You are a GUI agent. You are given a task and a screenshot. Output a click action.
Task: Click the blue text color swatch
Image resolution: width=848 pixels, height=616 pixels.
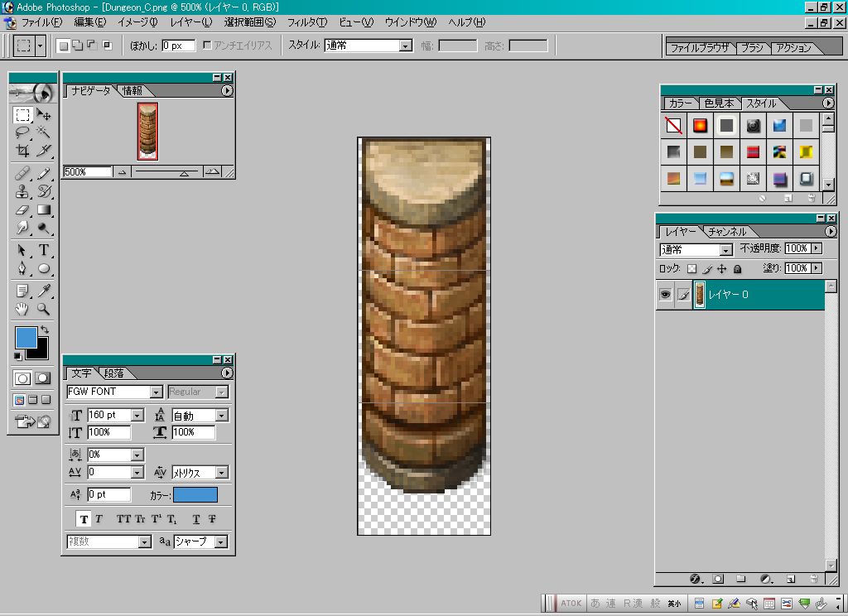pyautogui.click(x=195, y=495)
